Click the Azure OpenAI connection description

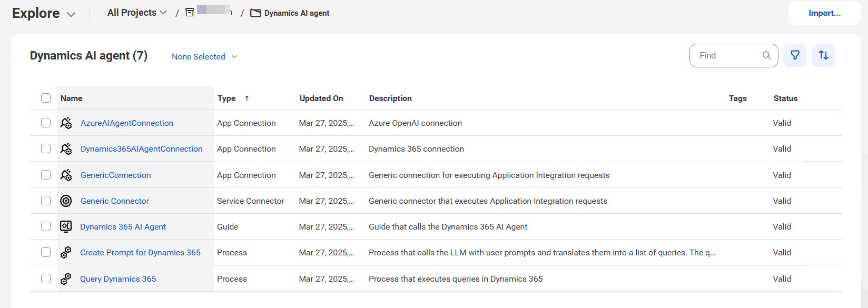(x=415, y=123)
